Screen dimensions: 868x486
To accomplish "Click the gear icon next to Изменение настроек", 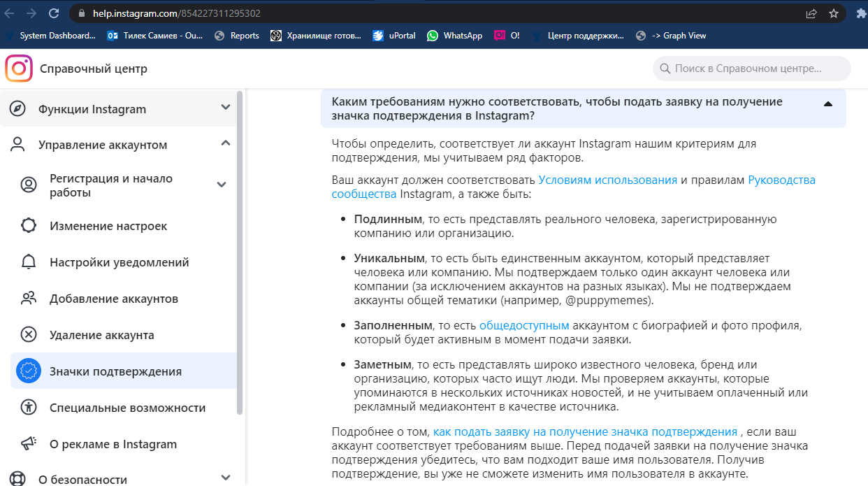I will coord(28,226).
